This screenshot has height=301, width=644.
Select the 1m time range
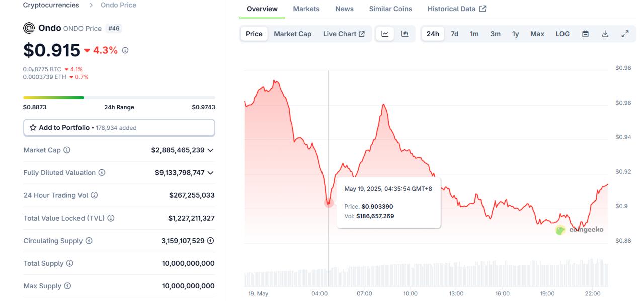coord(474,34)
